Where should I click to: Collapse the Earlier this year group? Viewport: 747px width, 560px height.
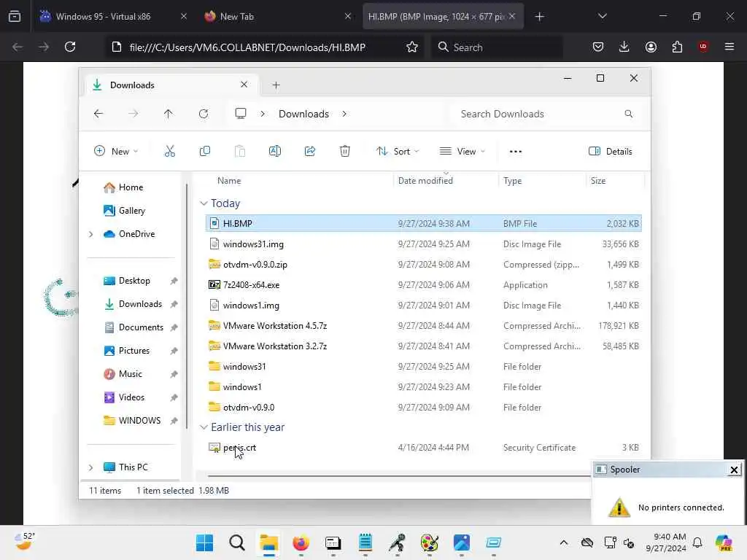click(x=204, y=427)
